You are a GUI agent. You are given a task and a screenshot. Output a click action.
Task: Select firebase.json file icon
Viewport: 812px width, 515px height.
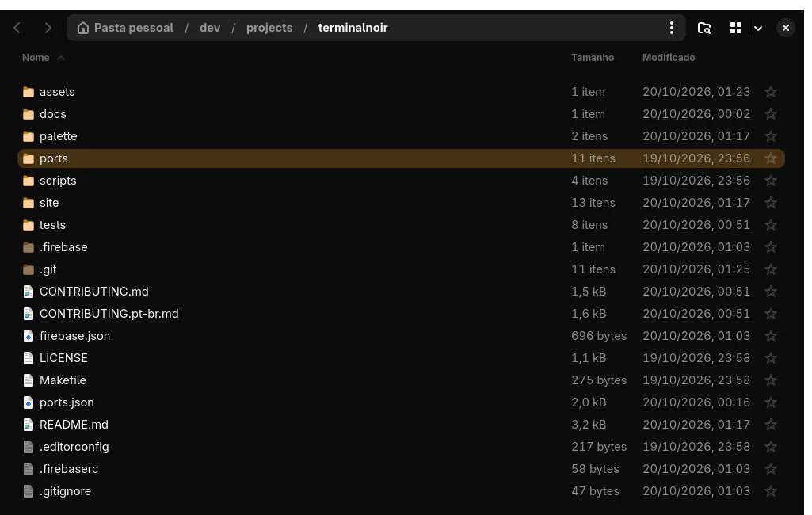29,336
